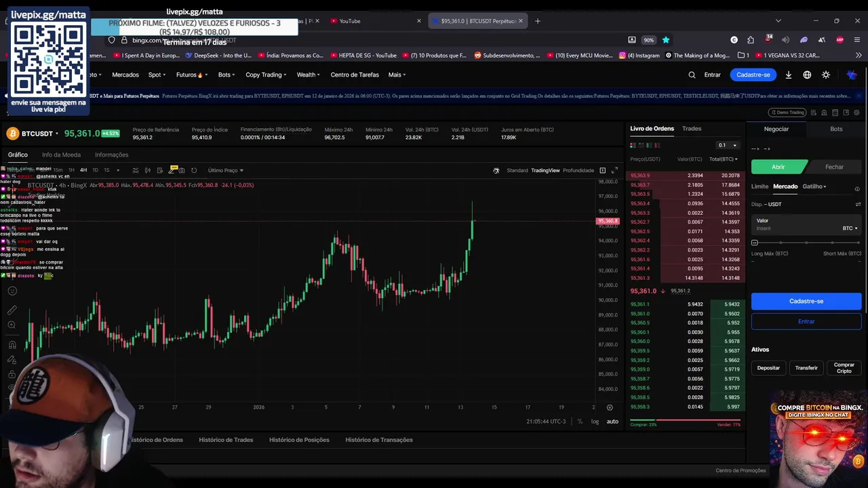The image size is (868, 488).
Task: Open the language globe icon
Action: [807, 75]
